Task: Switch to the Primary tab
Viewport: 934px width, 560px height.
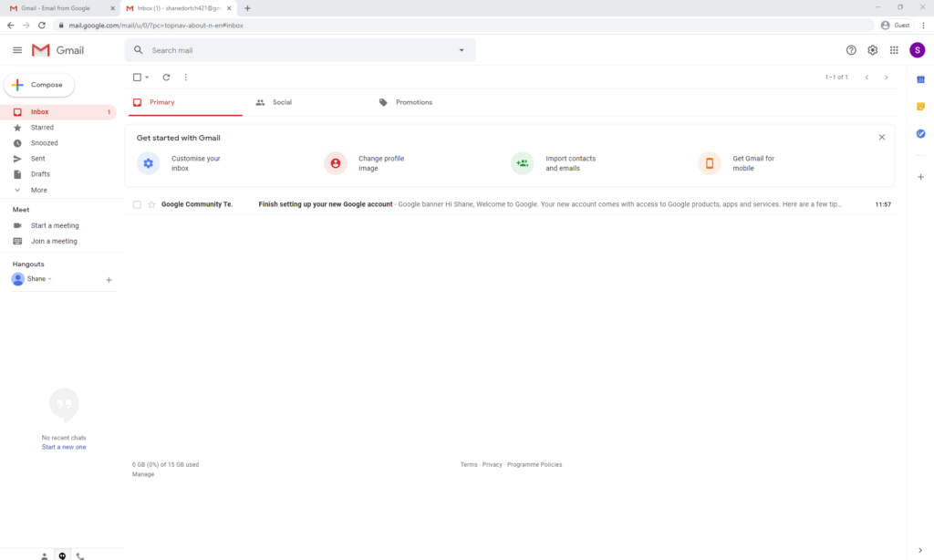Action: pos(185,102)
